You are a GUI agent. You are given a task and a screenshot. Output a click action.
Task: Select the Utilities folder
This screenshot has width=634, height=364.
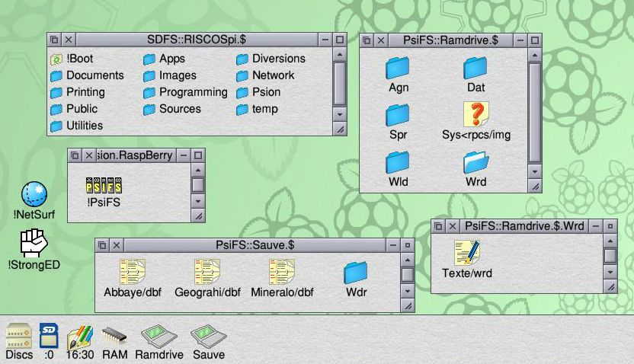click(x=76, y=126)
